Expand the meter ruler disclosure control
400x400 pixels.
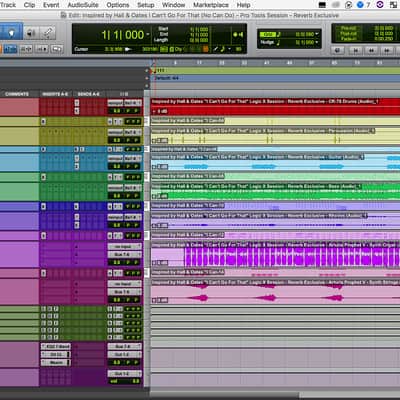pos(147,78)
